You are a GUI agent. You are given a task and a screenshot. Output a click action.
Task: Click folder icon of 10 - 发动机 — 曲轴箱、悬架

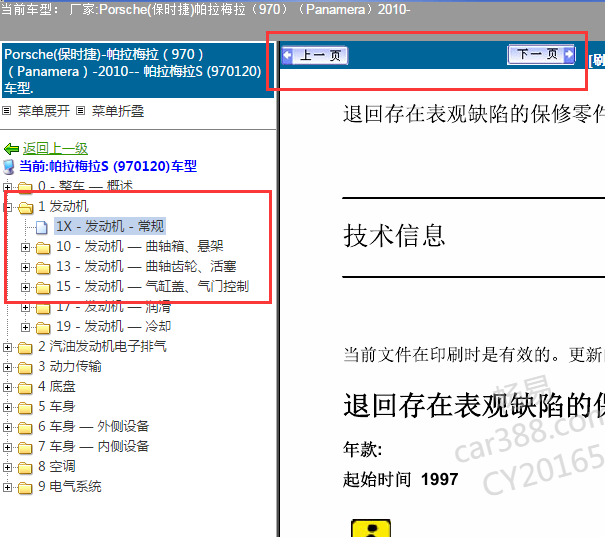[x=43, y=248]
